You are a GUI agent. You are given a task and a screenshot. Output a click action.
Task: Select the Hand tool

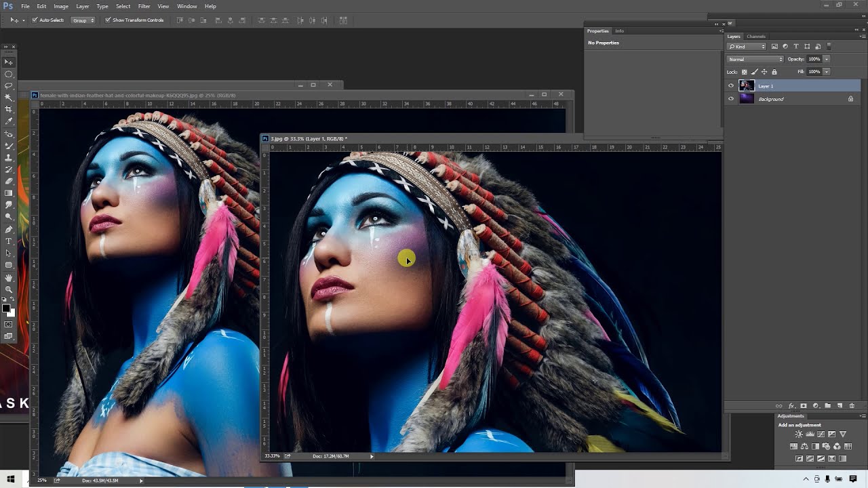pos(9,277)
